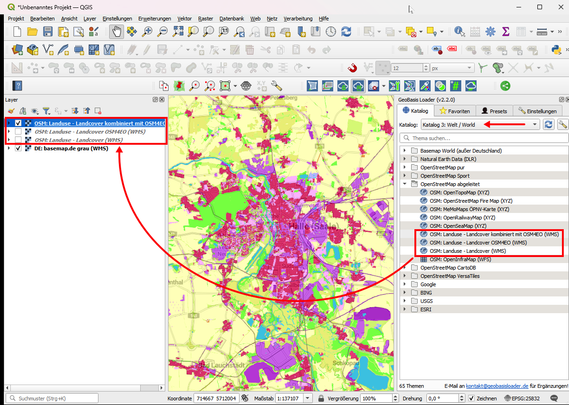The image size is (569, 405).
Task: Click the filter legend funnel icon
Action: 46,111
